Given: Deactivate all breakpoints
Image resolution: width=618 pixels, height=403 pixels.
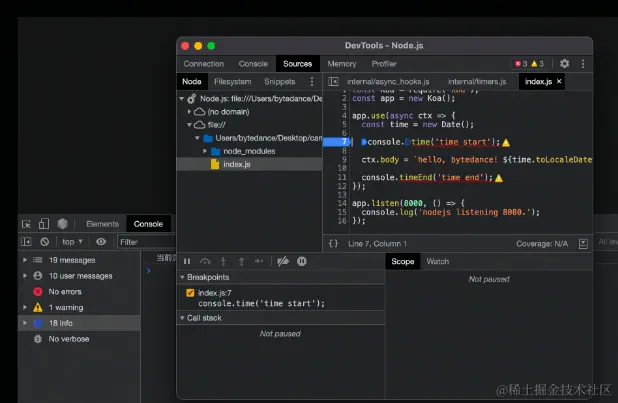Looking at the screenshot, I should point(283,261).
